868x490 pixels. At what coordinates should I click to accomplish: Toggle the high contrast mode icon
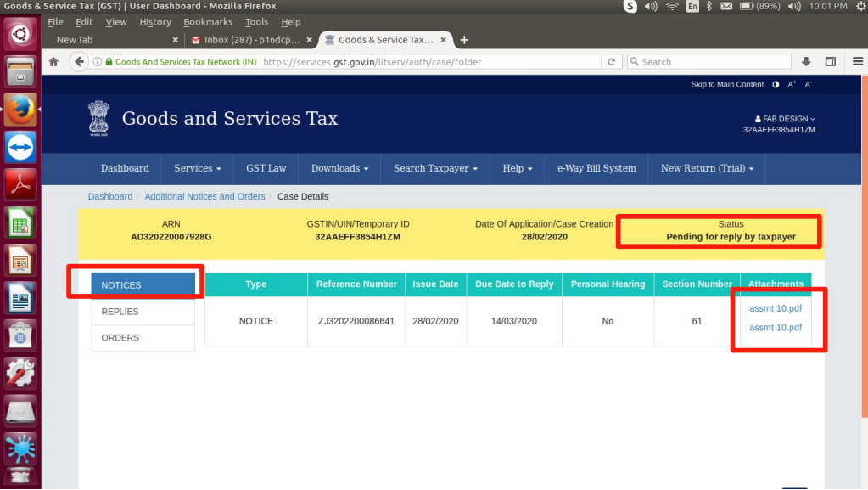[x=776, y=84]
